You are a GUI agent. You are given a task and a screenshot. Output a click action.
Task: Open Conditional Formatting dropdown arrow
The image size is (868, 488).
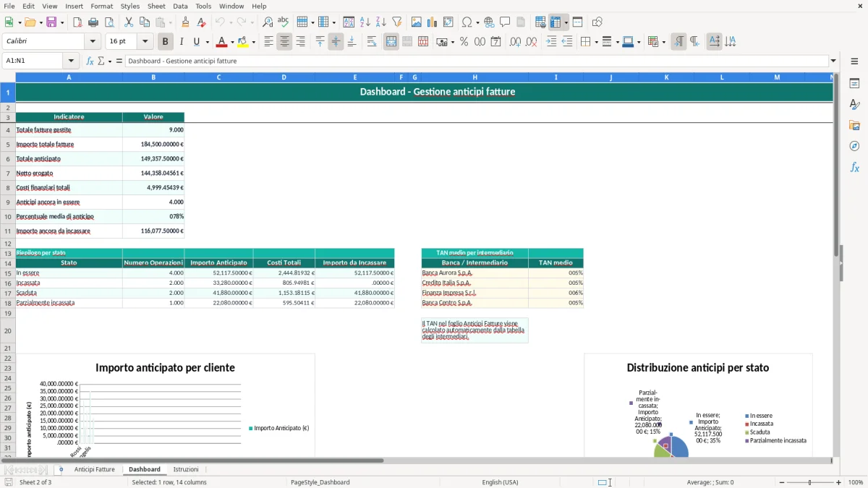pos(663,42)
